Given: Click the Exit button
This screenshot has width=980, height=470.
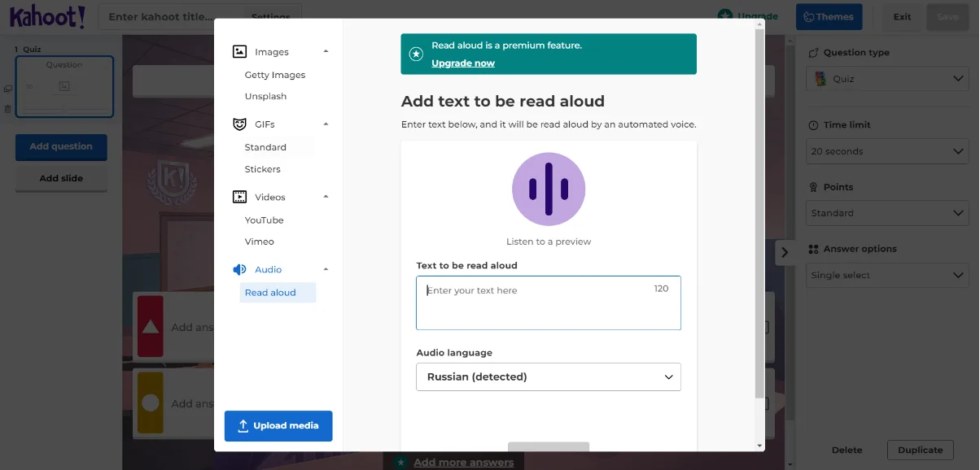Looking at the screenshot, I should pos(902,16).
